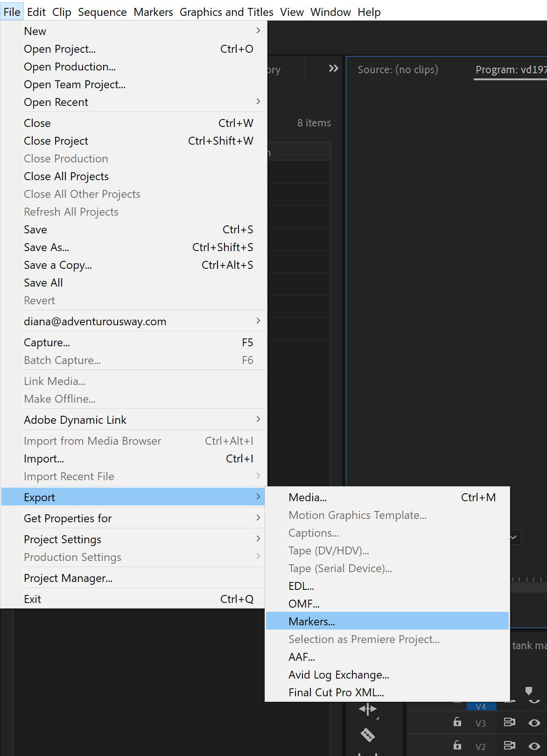Choose Open Team Project from the File menu
Viewport: 547px width, 756px height.
tap(133, 84)
